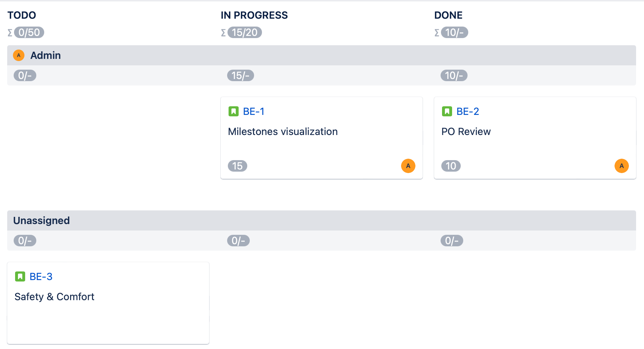Click the DONE column header
The height and width of the screenshot is (349, 644).
pos(448,15)
